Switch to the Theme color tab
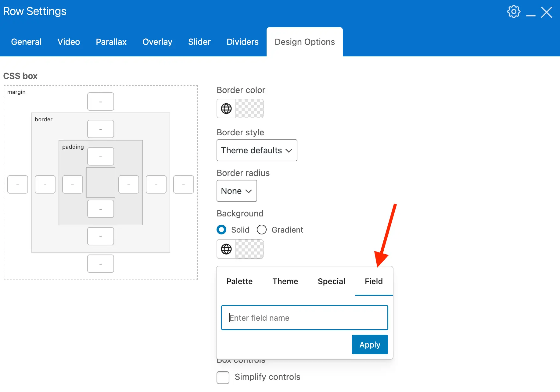This screenshot has width=560, height=392. tap(285, 281)
